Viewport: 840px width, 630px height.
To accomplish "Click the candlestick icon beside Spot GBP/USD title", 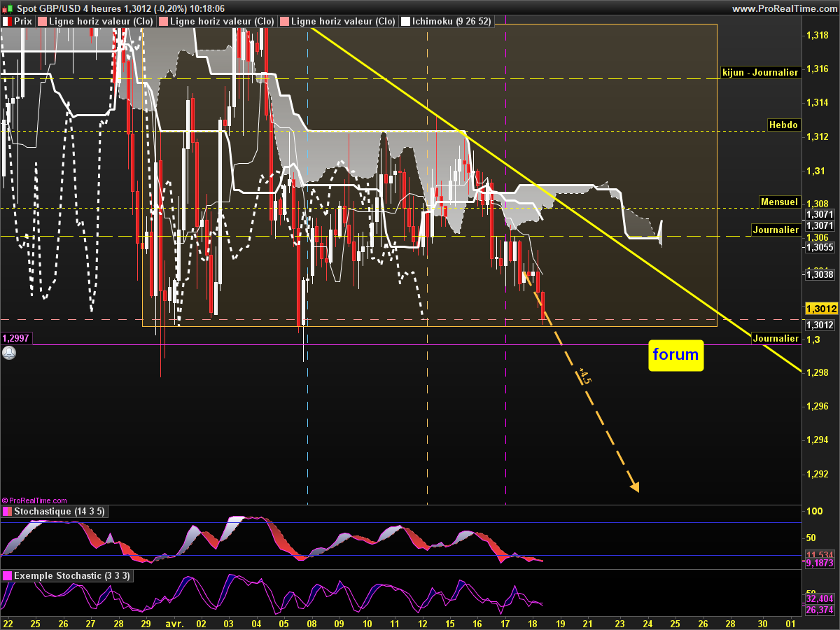I will point(8,8).
